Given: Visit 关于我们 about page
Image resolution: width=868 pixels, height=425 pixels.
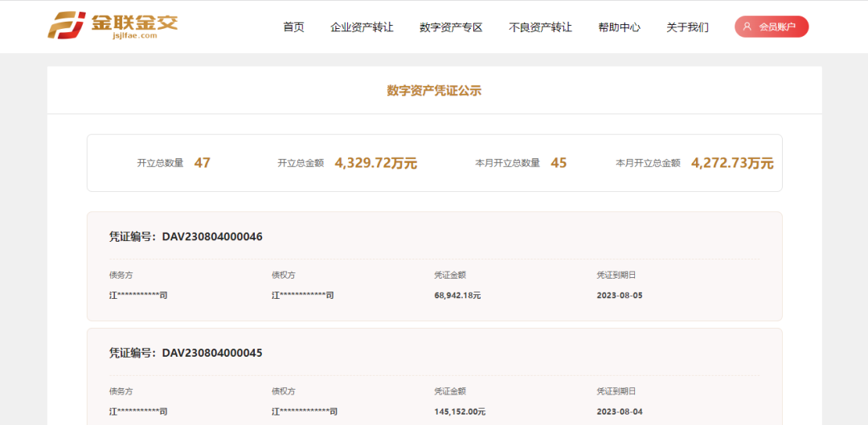Looking at the screenshot, I should click(687, 27).
